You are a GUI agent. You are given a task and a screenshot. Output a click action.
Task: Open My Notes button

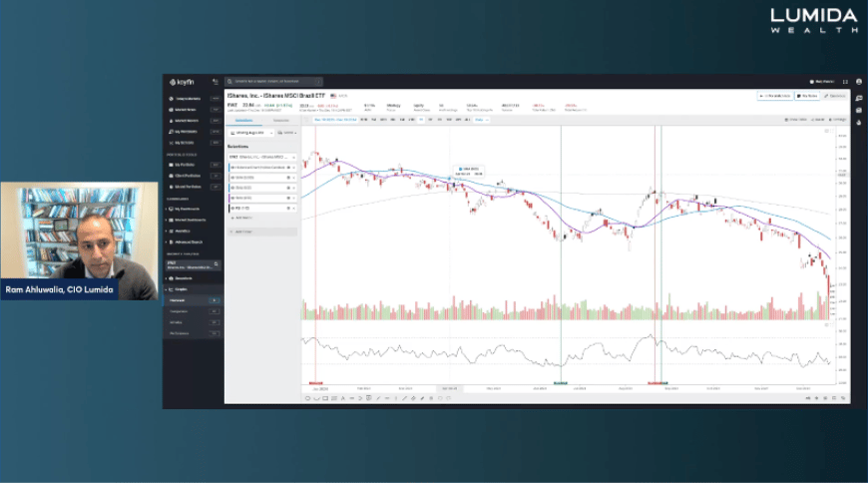click(808, 96)
